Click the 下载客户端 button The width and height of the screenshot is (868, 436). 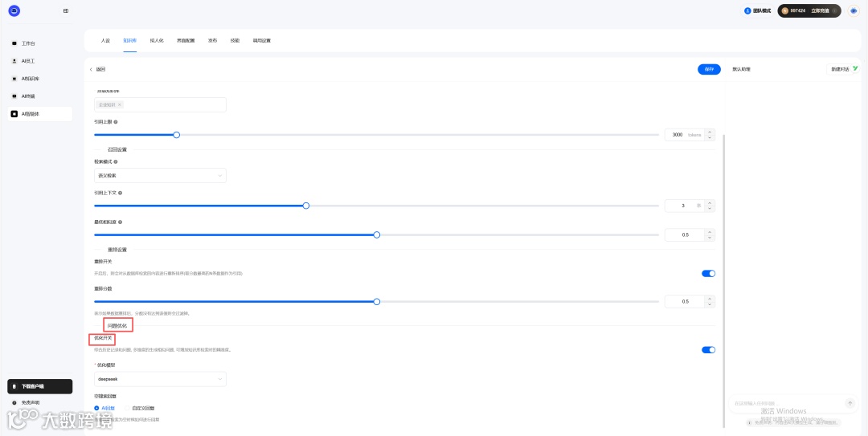click(x=40, y=386)
